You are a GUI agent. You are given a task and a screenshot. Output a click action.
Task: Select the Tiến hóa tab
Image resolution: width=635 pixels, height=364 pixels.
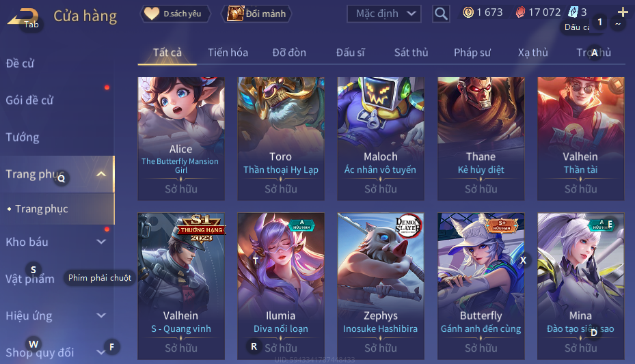coord(228,53)
